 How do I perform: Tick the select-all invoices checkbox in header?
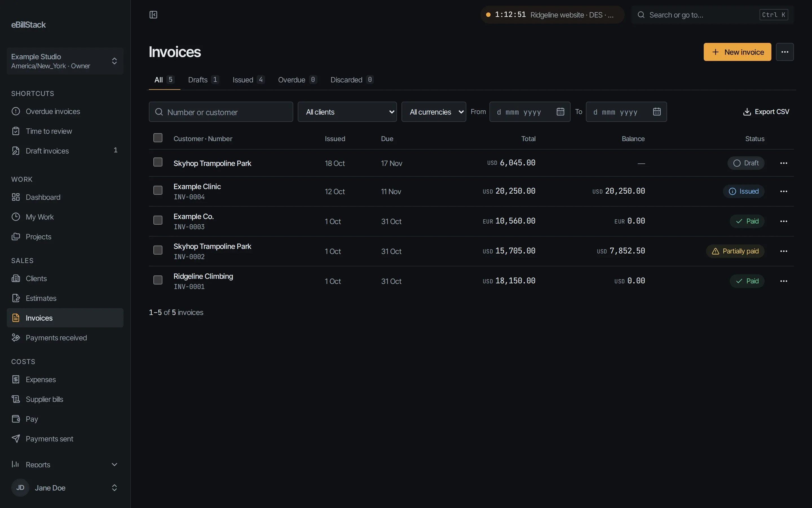coord(158,138)
